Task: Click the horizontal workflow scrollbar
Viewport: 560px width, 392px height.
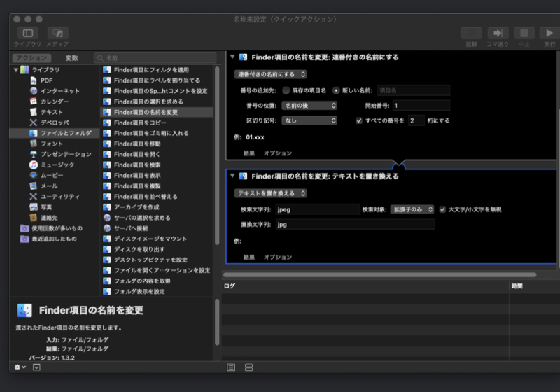Action: click(379, 274)
